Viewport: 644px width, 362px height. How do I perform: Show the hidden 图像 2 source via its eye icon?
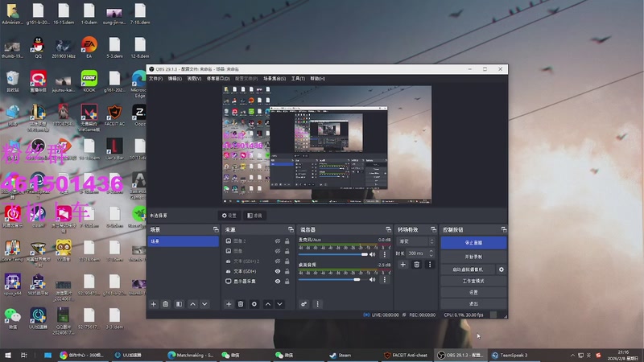tap(278, 241)
